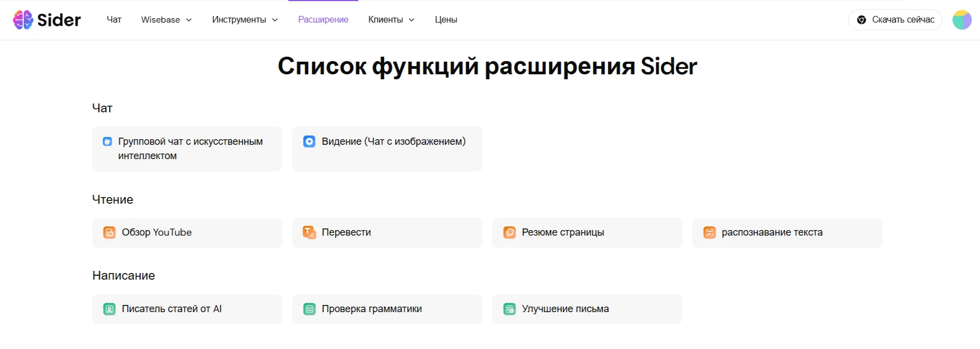Screen dimensions: 980x349
Task: Open the Улучшение письма feature
Action: [587, 309]
